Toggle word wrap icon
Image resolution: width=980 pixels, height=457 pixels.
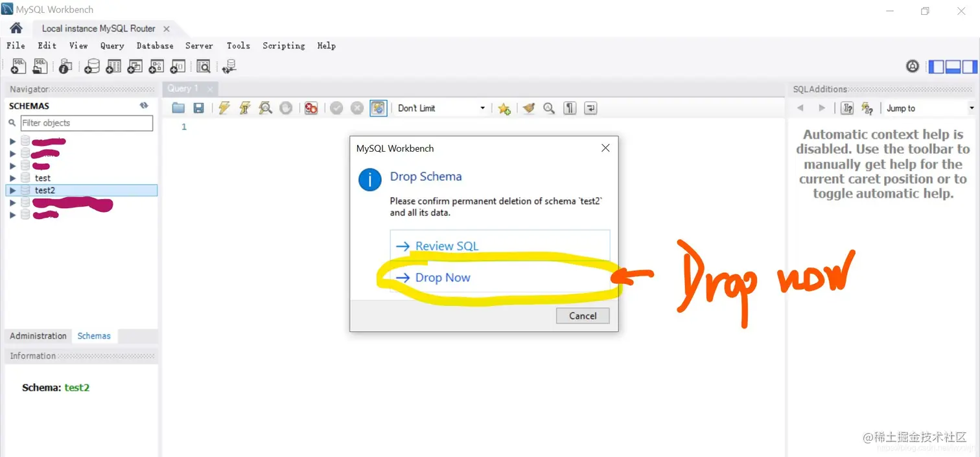pyautogui.click(x=590, y=108)
